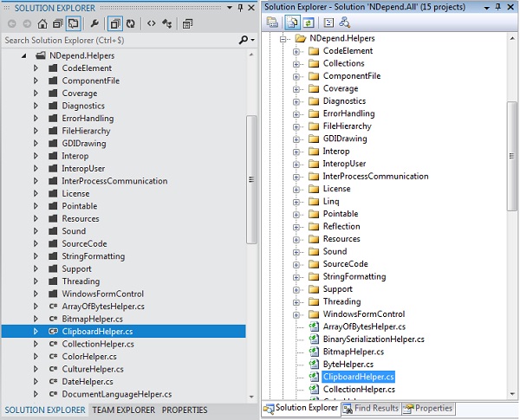
Task: Click the View Code angle-brackets icon
Action: [x=152, y=23]
